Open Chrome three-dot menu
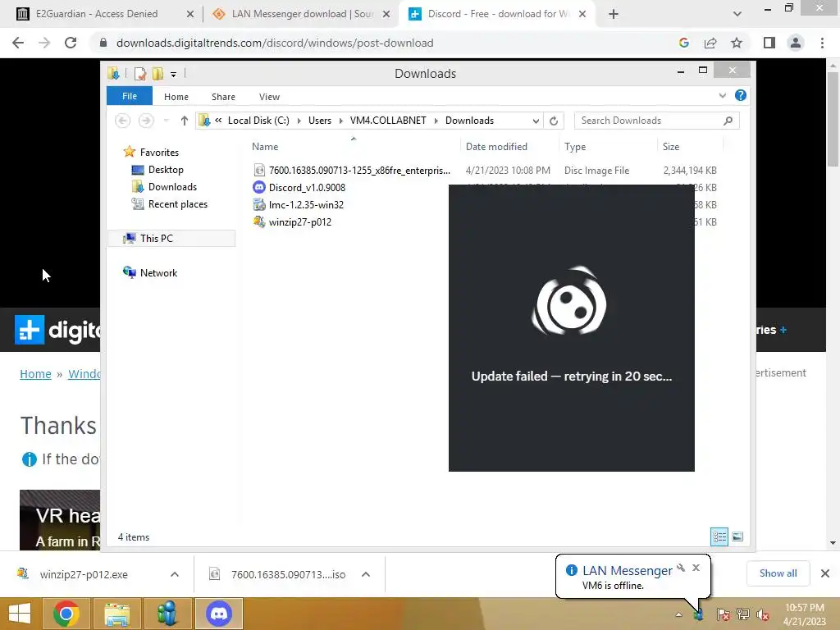This screenshot has width=840, height=630. pos(822,43)
